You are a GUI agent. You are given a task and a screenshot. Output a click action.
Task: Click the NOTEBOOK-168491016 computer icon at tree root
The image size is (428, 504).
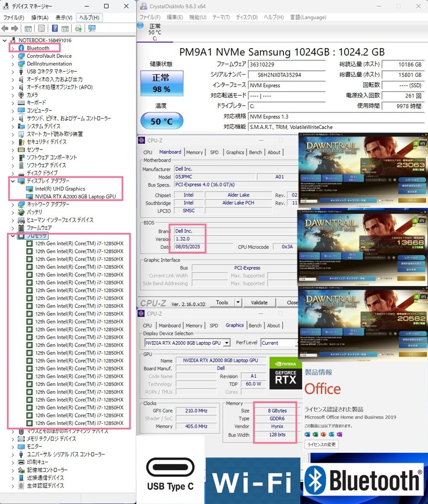click(x=13, y=40)
